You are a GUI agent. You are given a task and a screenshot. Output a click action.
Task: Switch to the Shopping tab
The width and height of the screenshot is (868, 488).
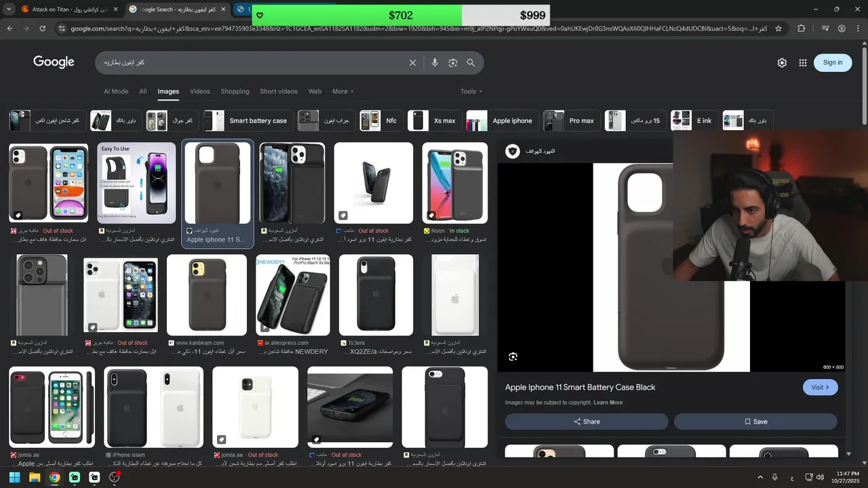[x=235, y=91]
